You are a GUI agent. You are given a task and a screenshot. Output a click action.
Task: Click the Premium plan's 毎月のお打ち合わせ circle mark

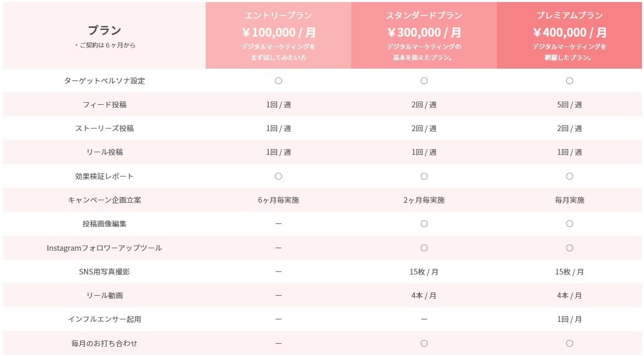(x=569, y=344)
